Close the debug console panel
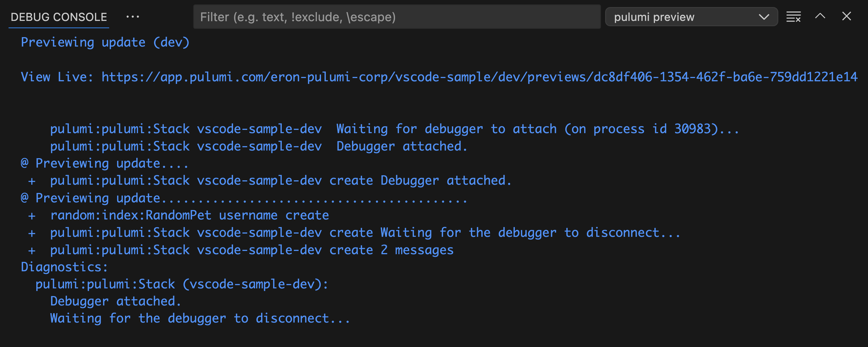Screen dimensions: 868x347 click(847, 16)
